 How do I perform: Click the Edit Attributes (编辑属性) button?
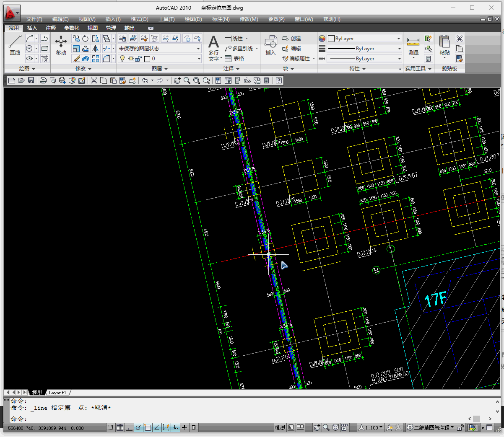[x=296, y=59]
